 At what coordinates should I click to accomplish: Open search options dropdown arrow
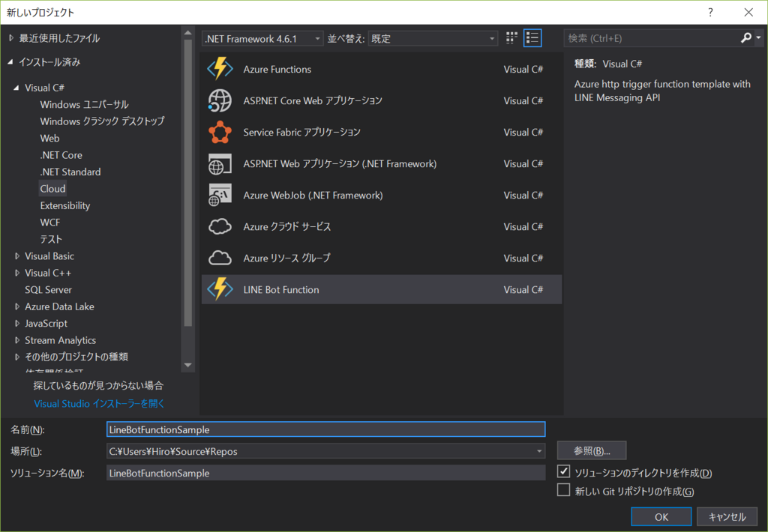pos(759,37)
